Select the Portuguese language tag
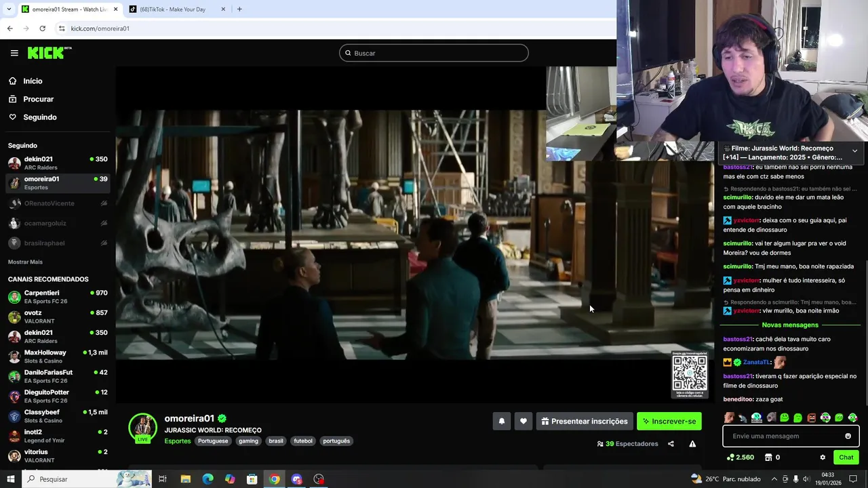868x488 pixels. (x=213, y=441)
